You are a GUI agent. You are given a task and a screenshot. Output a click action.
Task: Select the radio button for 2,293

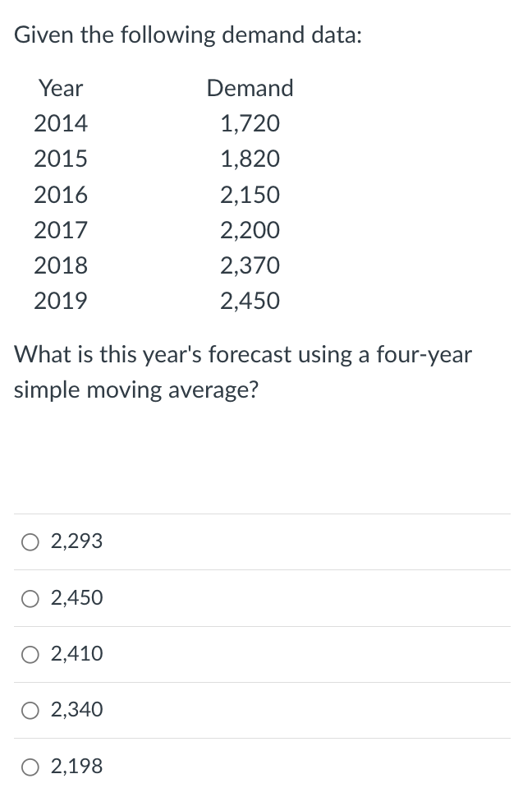[30, 541]
